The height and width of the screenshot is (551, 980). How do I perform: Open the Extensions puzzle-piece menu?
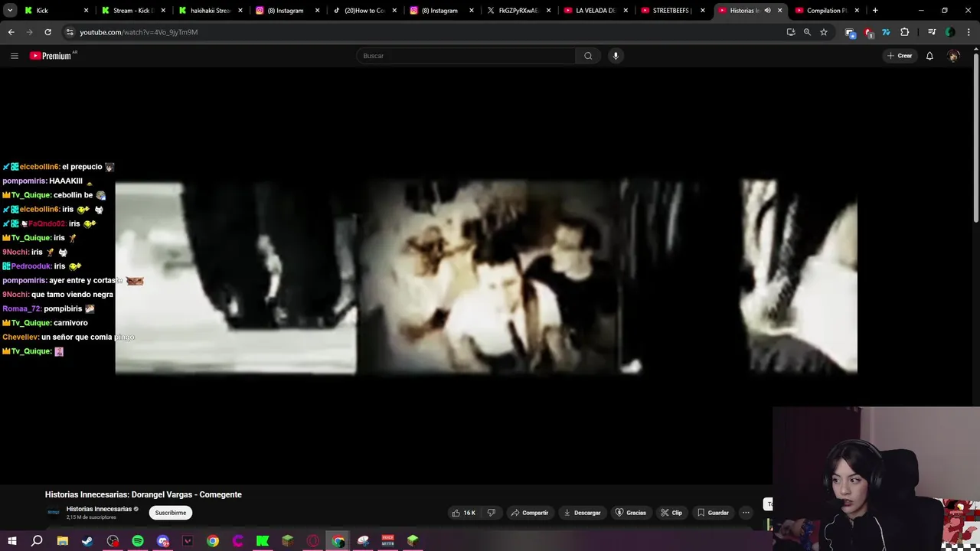[905, 32]
